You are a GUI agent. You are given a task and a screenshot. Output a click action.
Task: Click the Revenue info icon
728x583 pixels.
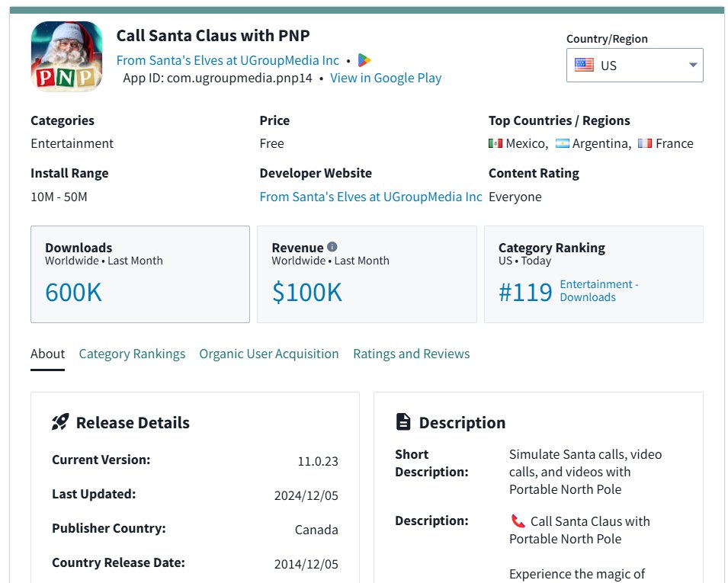[x=332, y=247]
